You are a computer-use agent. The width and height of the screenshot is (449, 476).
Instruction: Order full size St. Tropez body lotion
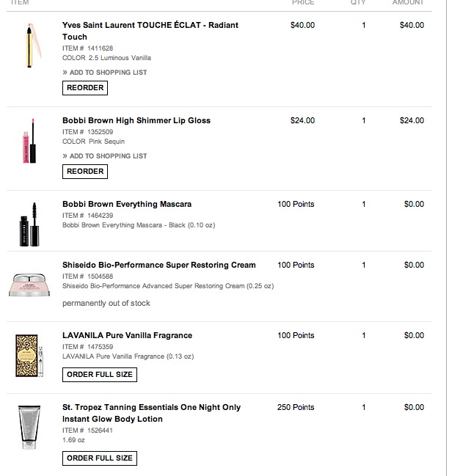coord(100,458)
